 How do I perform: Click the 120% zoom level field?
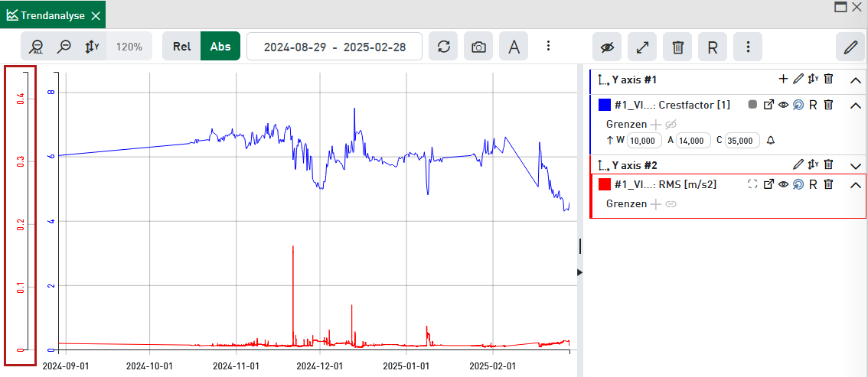129,47
